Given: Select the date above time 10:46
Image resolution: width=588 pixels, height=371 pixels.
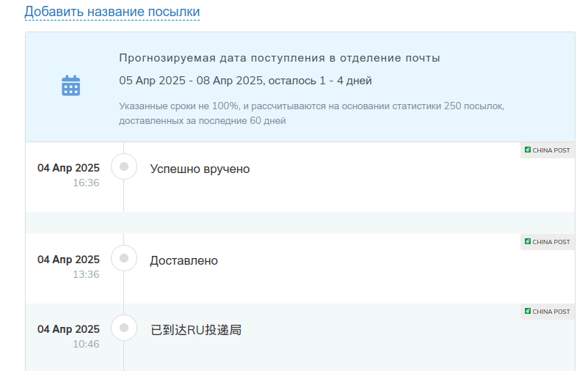Looking at the screenshot, I should [x=68, y=329].
